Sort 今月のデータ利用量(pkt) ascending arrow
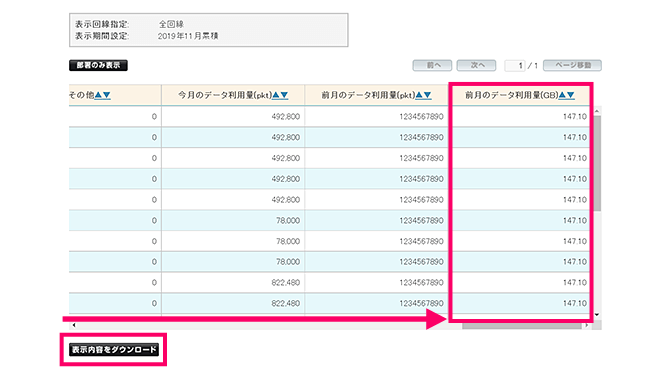The image size is (672, 378). tap(276, 95)
